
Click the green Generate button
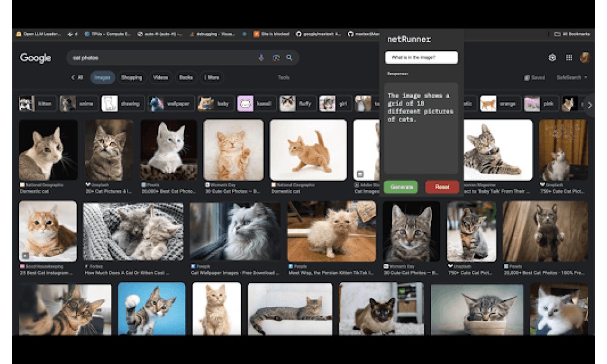click(x=401, y=187)
